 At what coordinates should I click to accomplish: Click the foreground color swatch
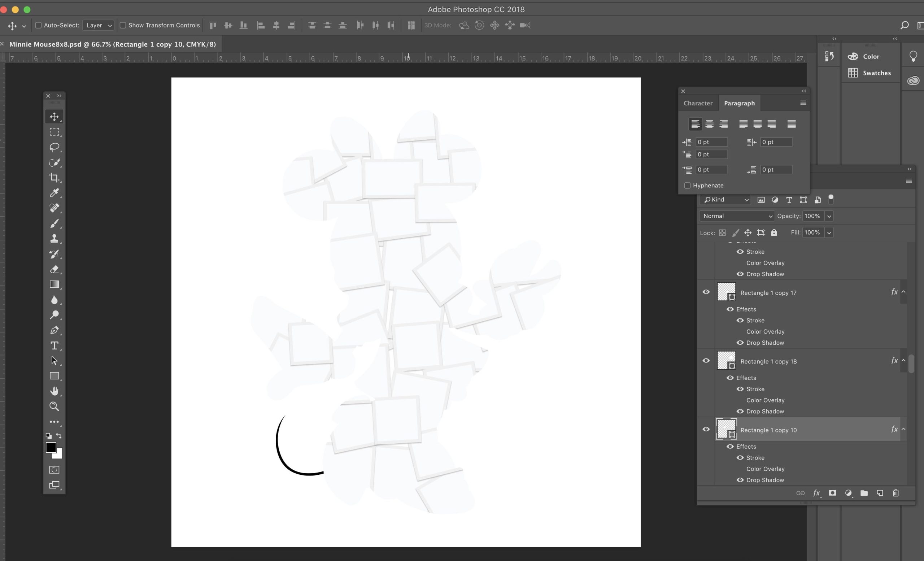[50, 447]
